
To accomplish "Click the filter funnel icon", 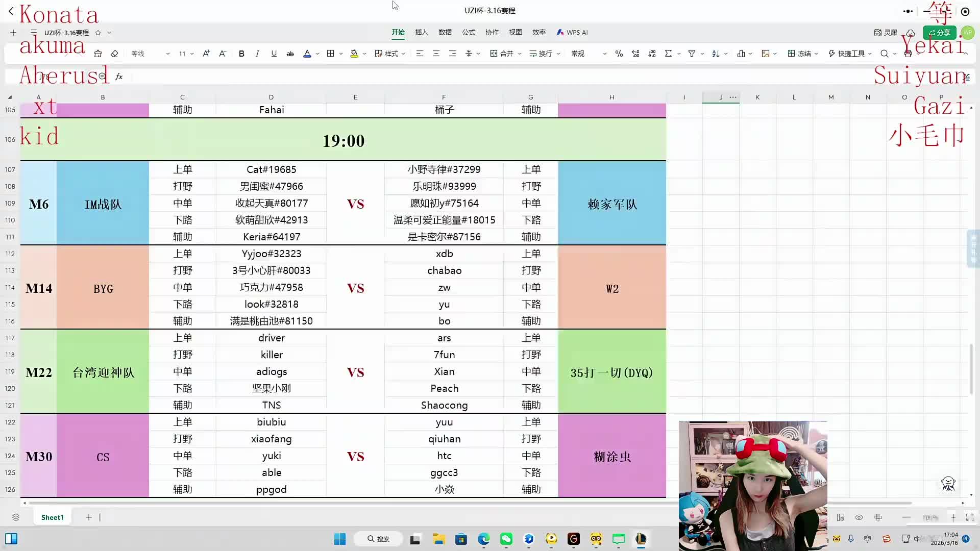I will click(x=692, y=54).
